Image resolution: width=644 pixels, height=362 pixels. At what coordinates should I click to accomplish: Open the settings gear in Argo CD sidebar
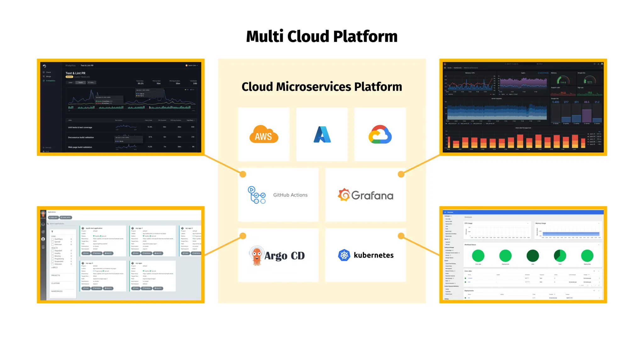pyautogui.click(x=43, y=232)
